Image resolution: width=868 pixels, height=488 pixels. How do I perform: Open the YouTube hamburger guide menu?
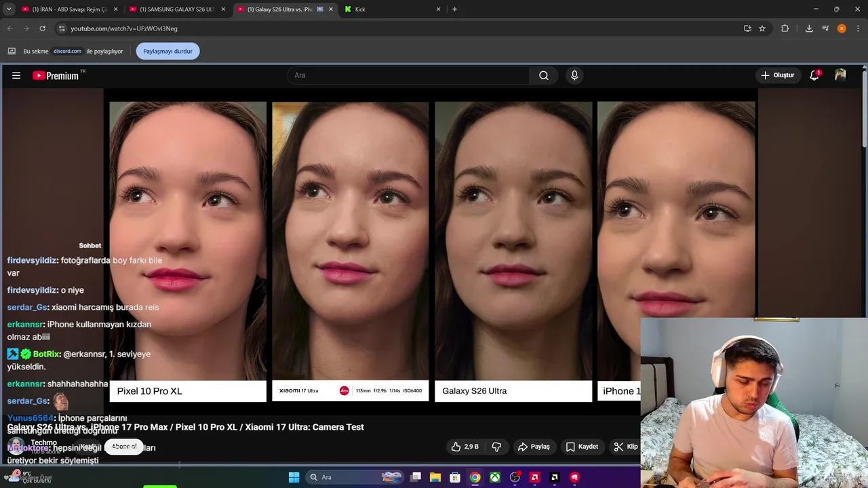pos(16,76)
